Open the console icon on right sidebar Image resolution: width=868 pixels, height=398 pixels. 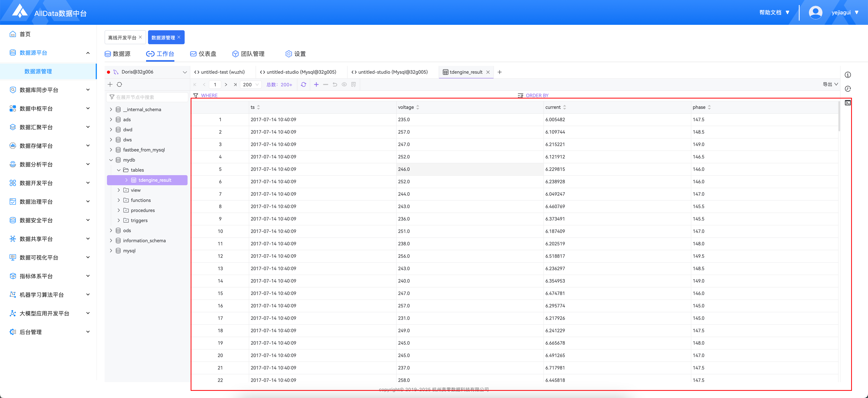pos(847,103)
